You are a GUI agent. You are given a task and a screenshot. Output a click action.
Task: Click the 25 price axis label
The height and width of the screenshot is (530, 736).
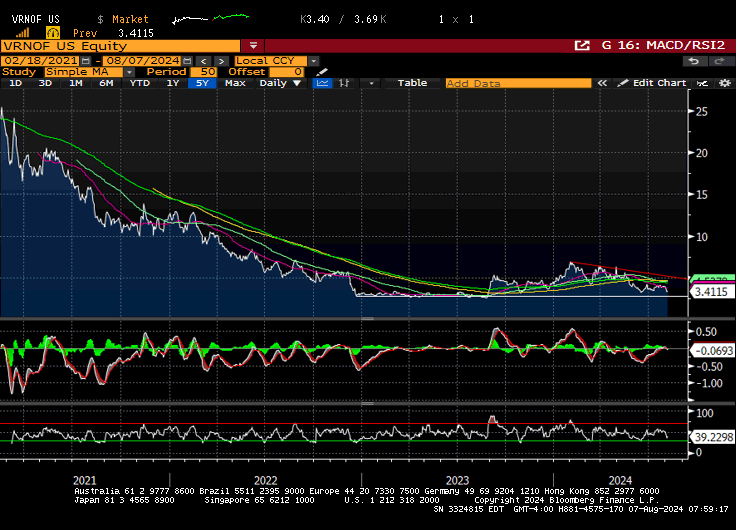click(701, 112)
